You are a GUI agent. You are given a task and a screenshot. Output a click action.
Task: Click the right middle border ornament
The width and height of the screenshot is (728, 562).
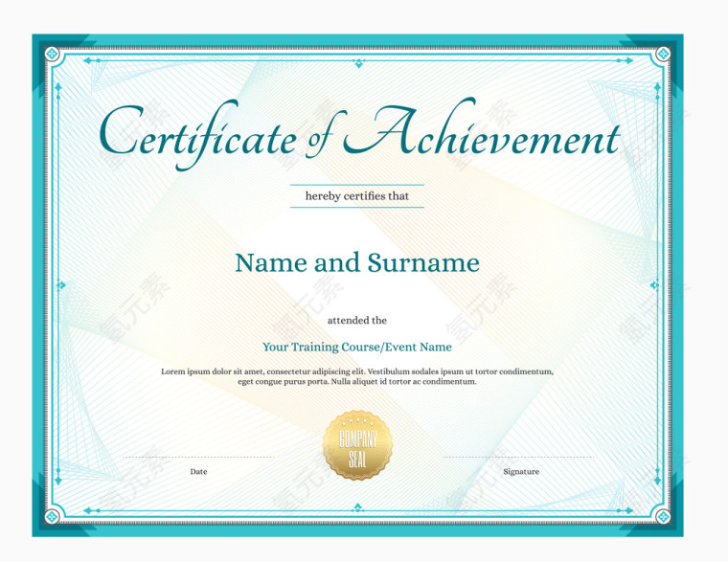(x=654, y=285)
